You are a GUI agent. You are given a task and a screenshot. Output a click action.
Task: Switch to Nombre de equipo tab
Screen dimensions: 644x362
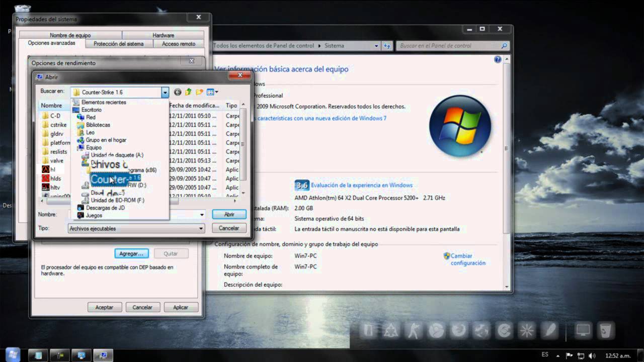70,35
